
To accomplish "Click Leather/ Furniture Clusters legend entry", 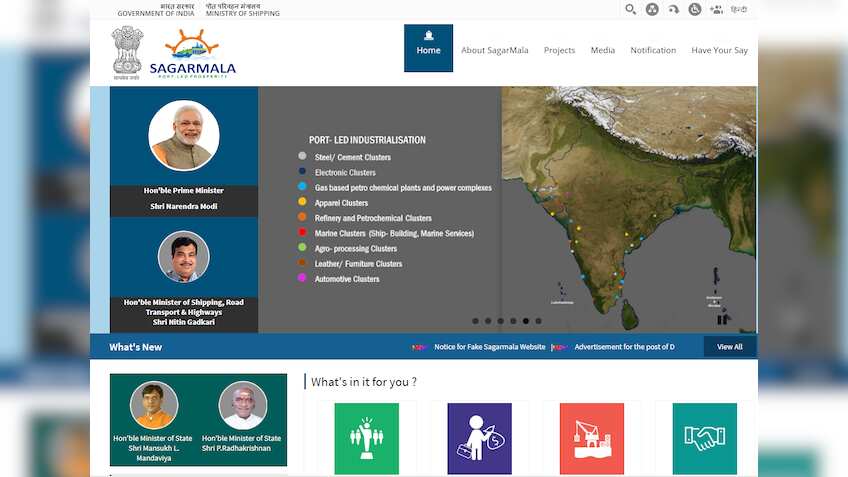I will (359, 263).
